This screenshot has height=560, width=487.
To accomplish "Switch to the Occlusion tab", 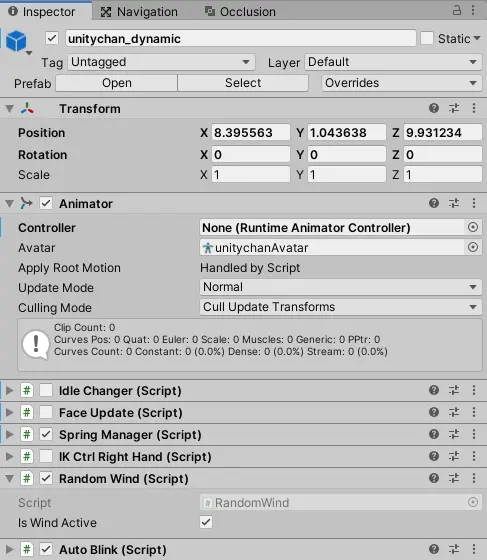I will [x=240, y=12].
